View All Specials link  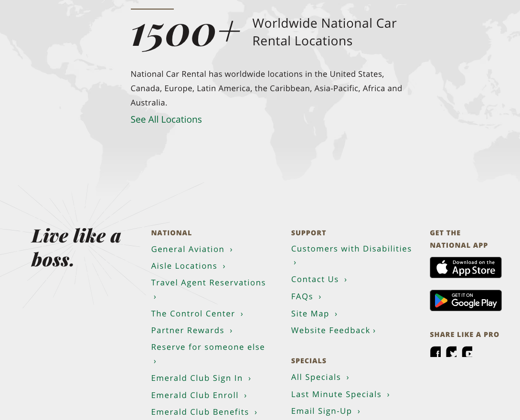(320, 377)
